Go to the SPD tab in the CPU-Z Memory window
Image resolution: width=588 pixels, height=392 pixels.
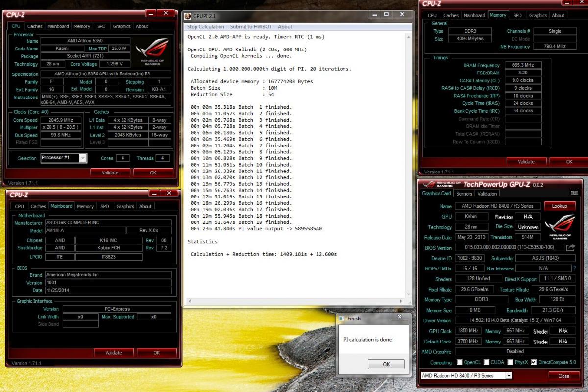[517, 15]
